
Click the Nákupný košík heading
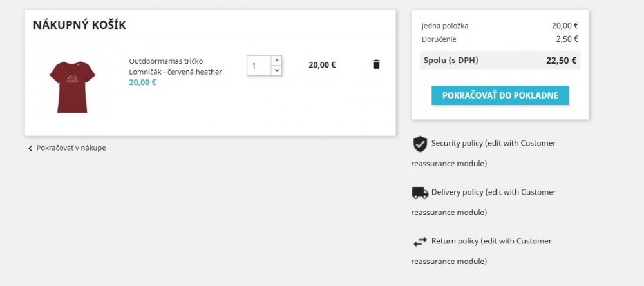click(79, 25)
